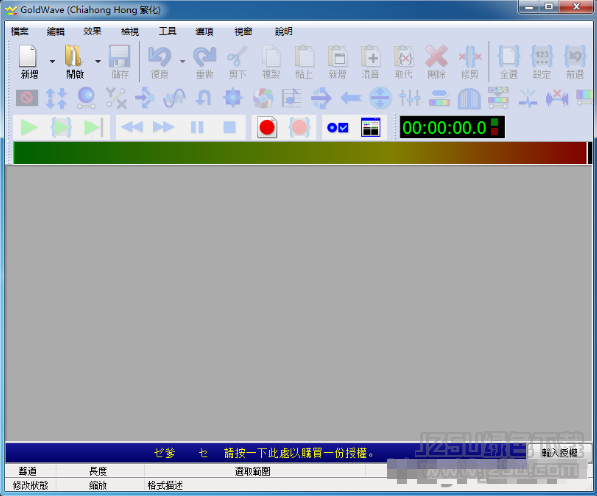Open the 工具 menu

point(167,31)
